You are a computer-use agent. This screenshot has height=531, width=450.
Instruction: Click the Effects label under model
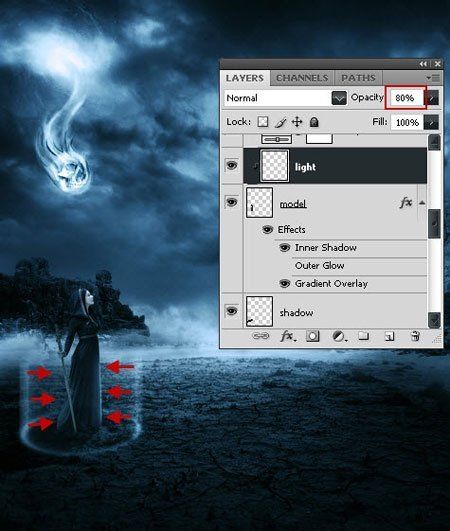pyautogui.click(x=292, y=230)
